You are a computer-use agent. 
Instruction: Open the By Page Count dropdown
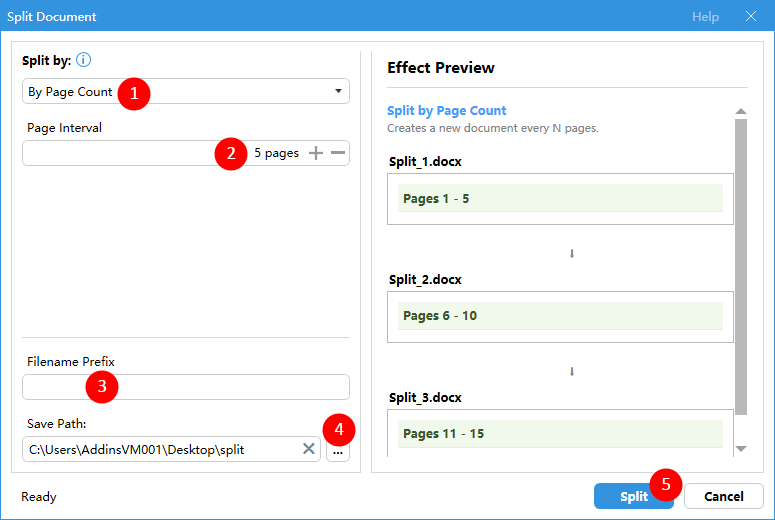click(186, 91)
